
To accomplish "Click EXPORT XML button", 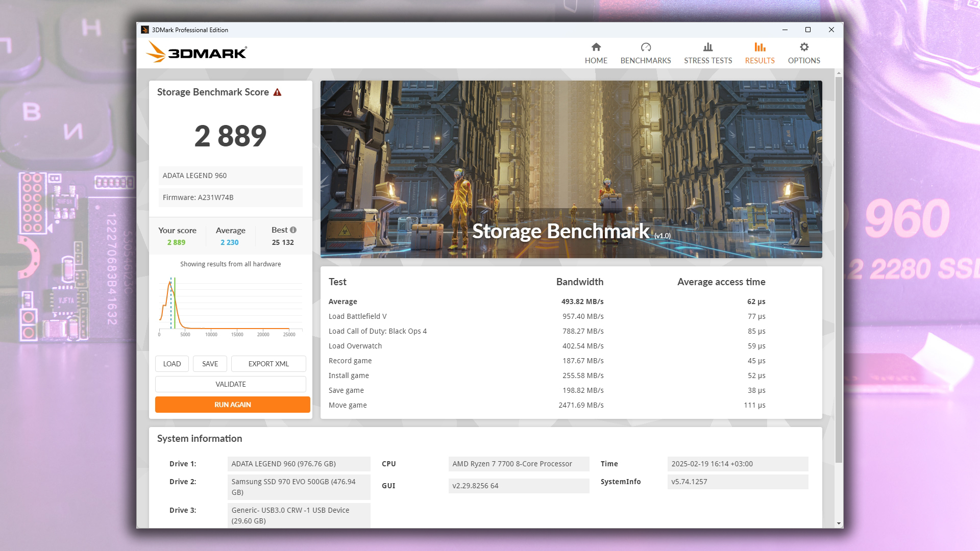I will point(268,364).
